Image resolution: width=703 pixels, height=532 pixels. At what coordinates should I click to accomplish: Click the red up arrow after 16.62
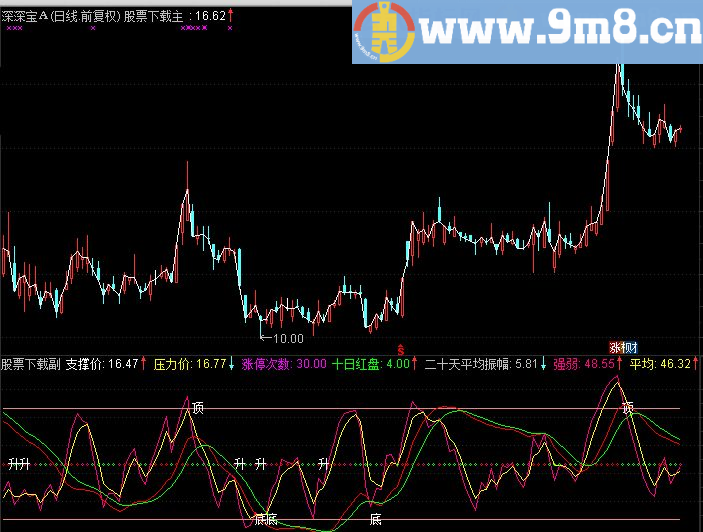point(232,16)
